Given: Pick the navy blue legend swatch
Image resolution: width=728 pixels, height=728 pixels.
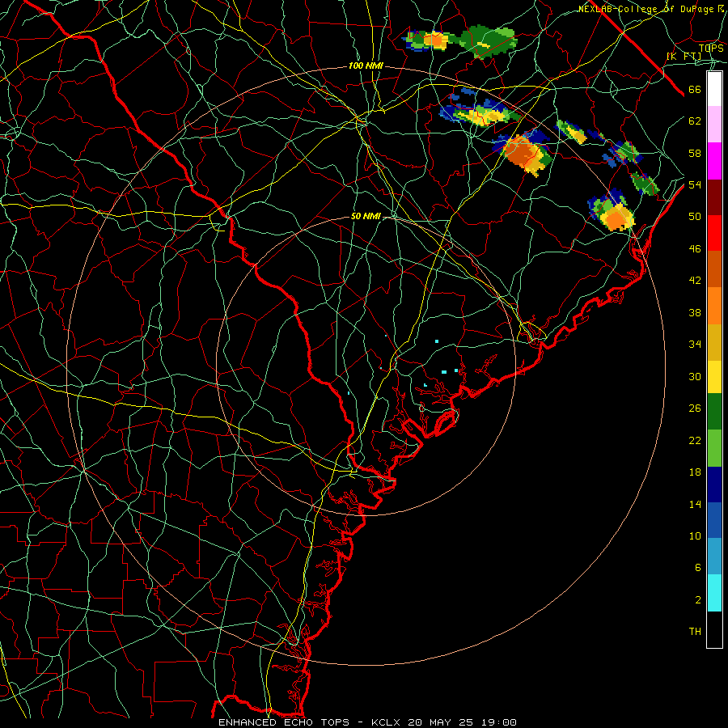Looking at the screenshot, I should tap(714, 485).
